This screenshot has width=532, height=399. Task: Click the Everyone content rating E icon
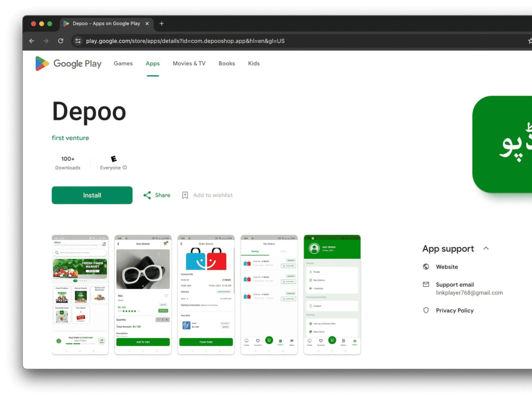pos(114,159)
